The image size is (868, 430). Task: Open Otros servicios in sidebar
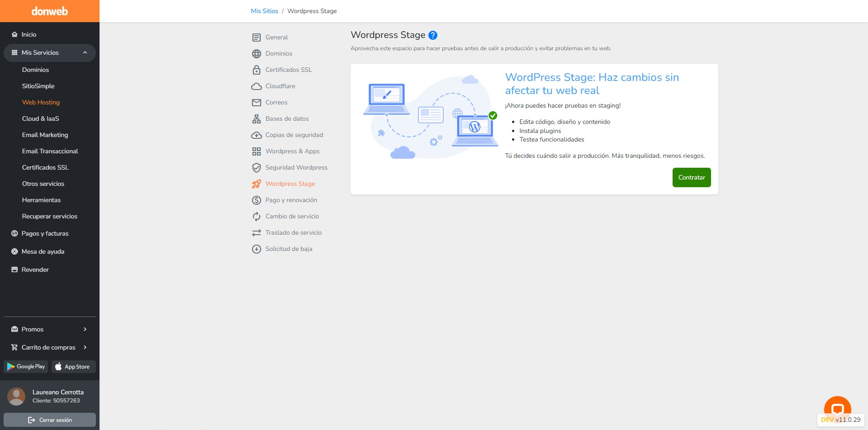pyautogui.click(x=43, y=184)
